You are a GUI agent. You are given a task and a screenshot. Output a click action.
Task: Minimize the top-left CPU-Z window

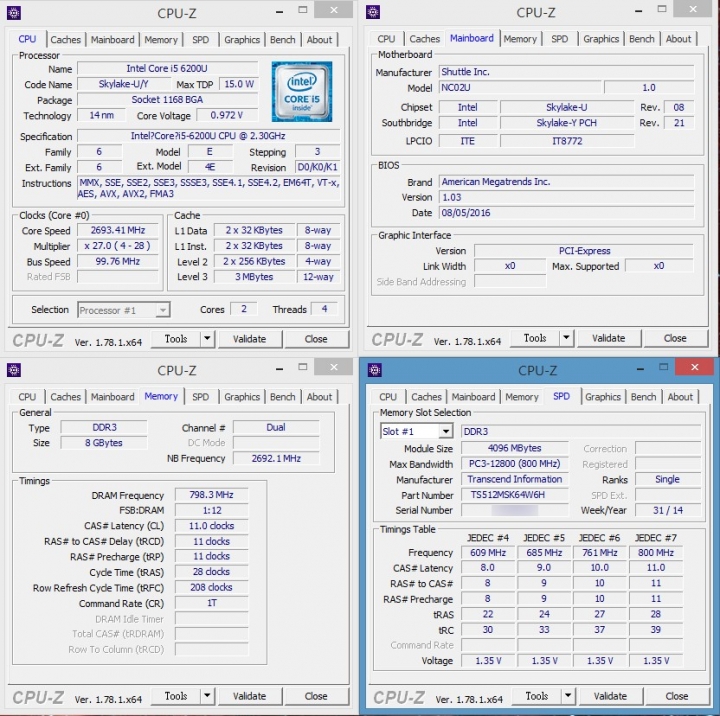coord(279,12)
